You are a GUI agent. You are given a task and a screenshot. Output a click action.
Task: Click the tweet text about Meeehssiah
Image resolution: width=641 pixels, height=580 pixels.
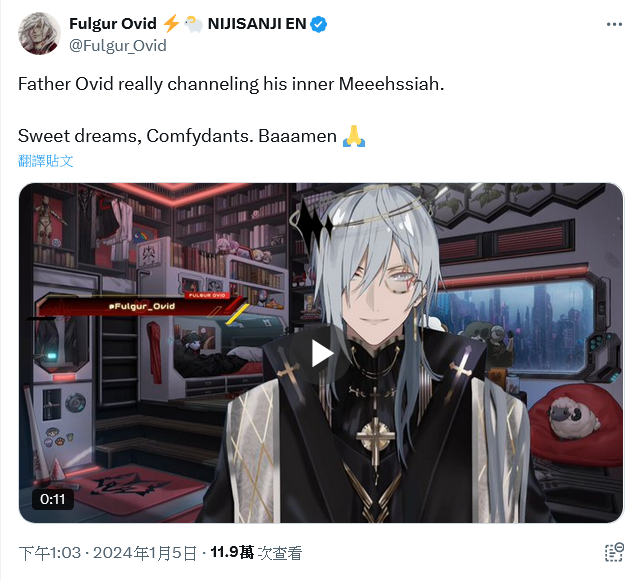[231, 84]
